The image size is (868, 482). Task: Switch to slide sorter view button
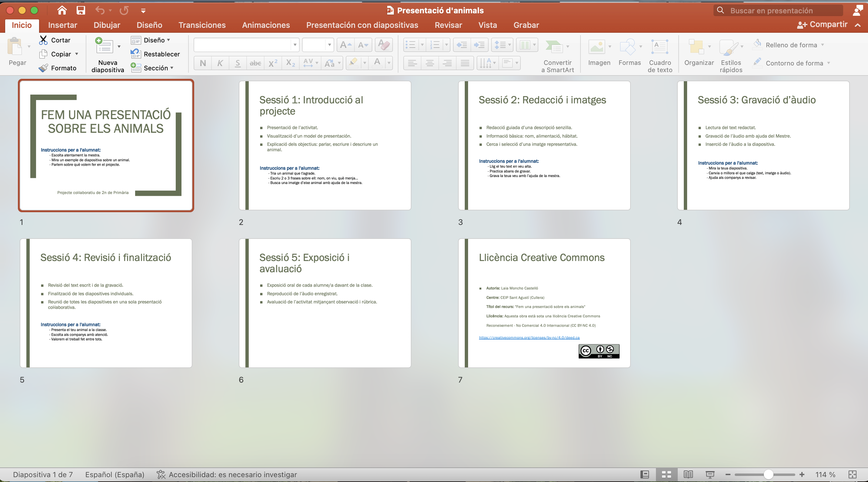(x=666, y=475)
